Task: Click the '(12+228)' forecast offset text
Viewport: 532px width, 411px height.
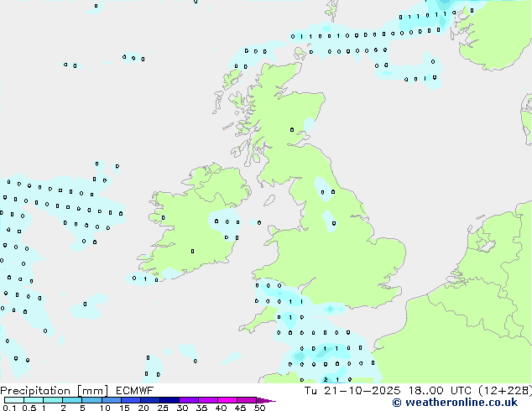Action: coord(505,391)
